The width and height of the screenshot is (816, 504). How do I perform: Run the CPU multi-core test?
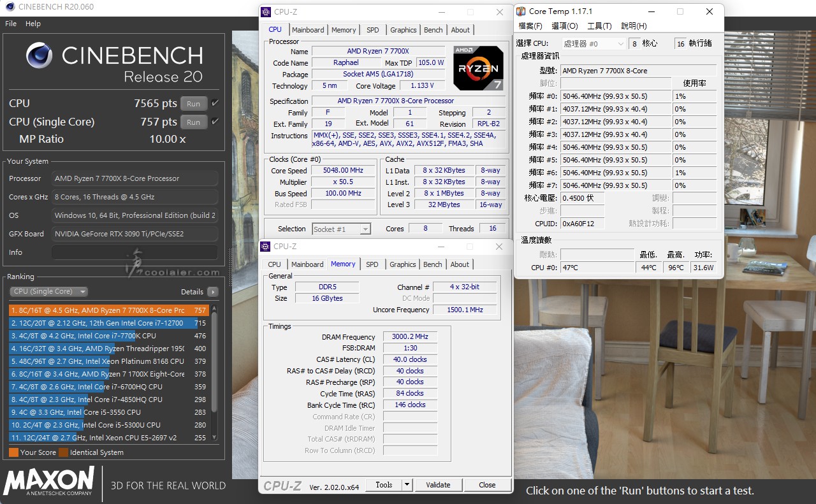(x=193, y=103)
